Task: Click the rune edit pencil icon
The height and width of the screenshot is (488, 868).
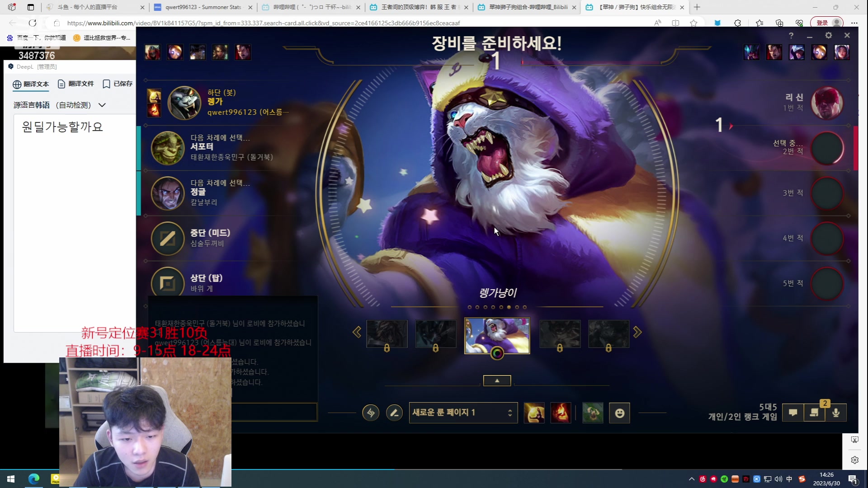Action: click(394, 413)
